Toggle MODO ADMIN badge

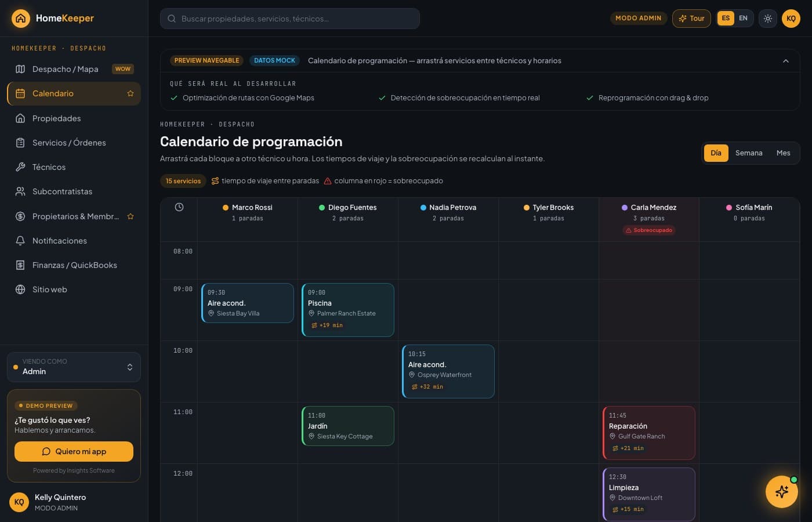click(x=638, y=18)
